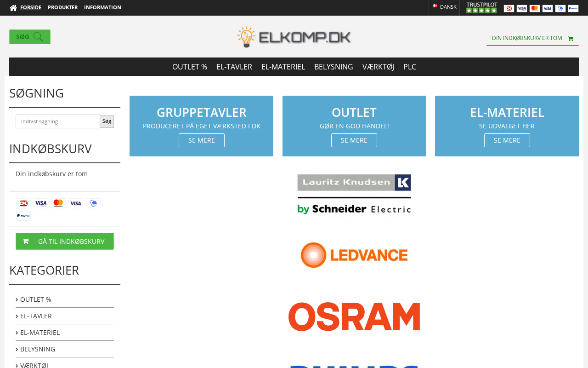This screenshot has width=588, height=368.
Task: Open the Forside menu item
Action: 31,7
